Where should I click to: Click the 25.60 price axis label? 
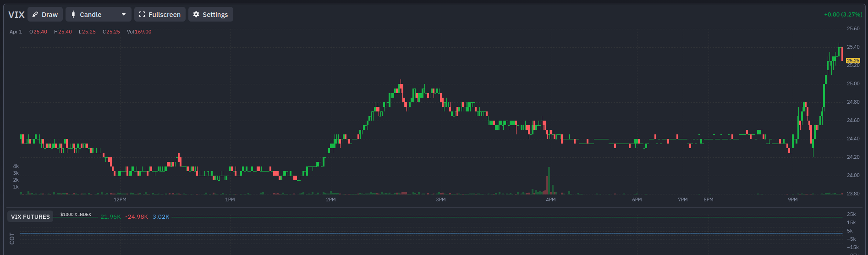tap(853, 28)
